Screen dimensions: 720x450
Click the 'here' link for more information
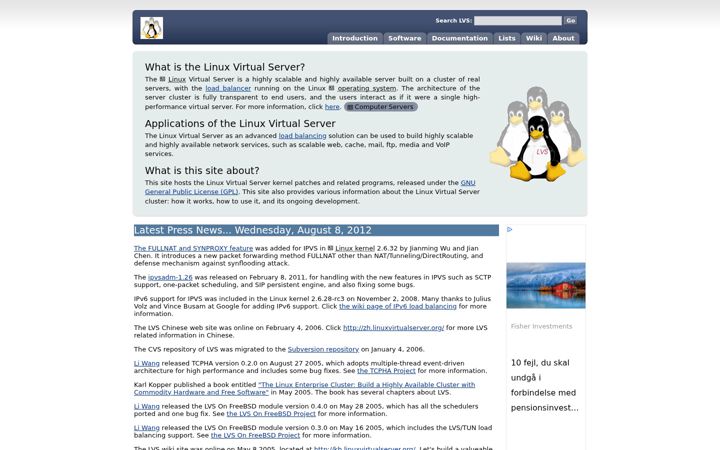pos(332,107)
